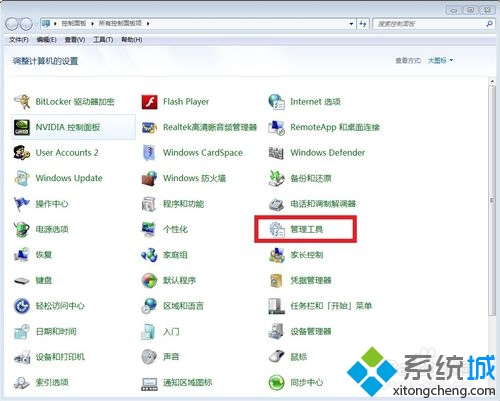Open Devices and Printers icon
The width and height of the screenshot is (500, 401).
pyautogui.click(x=22, y=357)
